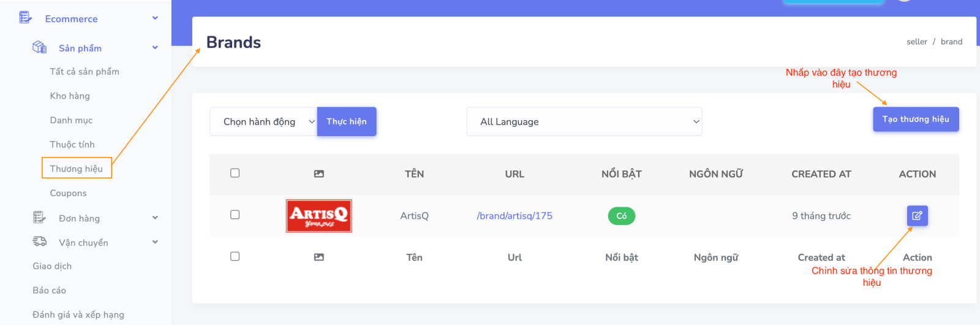Click the edit pencil icon for ArtisQ
Viewport: 980px width, 325px height.
pyautogui.click(x=917, y=216)
